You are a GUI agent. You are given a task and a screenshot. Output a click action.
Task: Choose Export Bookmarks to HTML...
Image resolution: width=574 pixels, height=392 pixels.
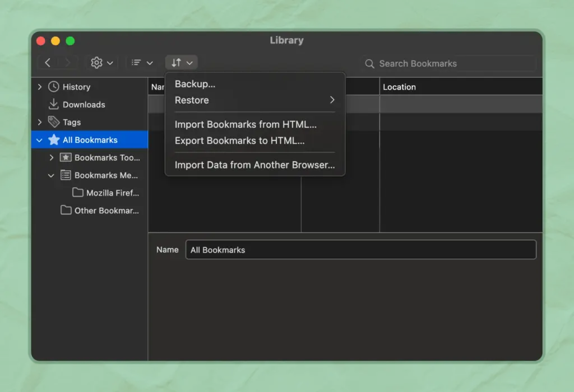(x=255, y=141)
